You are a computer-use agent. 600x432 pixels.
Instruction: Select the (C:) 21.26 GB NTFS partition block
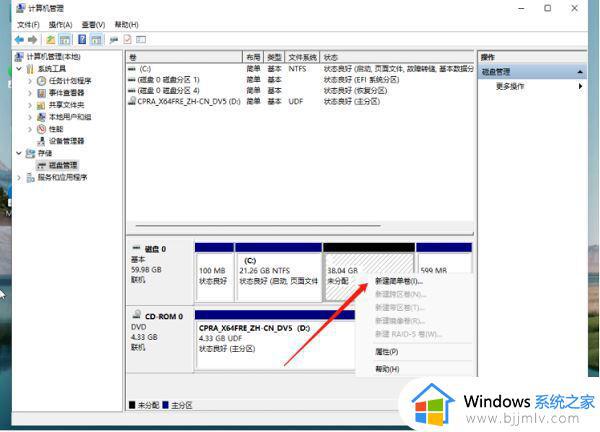[279, 272]
